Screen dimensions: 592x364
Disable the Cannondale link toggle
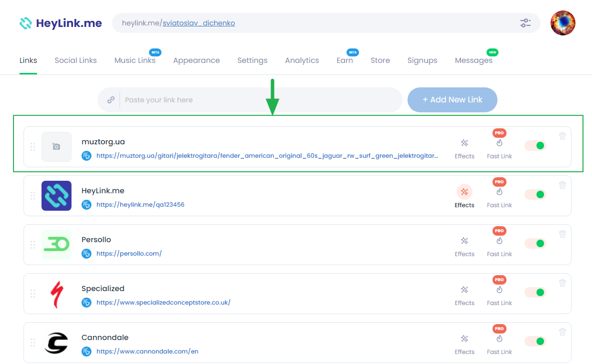pos(535,342)
